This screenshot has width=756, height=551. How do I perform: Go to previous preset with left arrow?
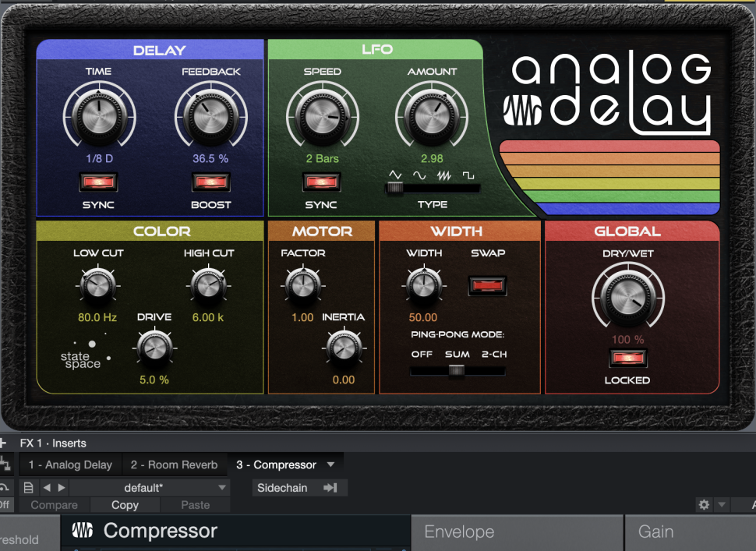click(46, 488)
